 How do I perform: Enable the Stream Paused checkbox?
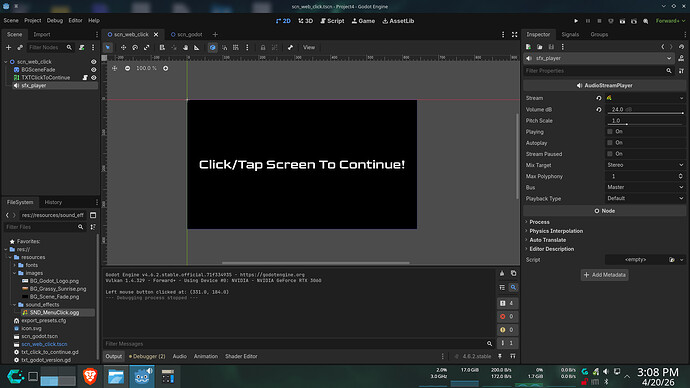click(610, 154)
